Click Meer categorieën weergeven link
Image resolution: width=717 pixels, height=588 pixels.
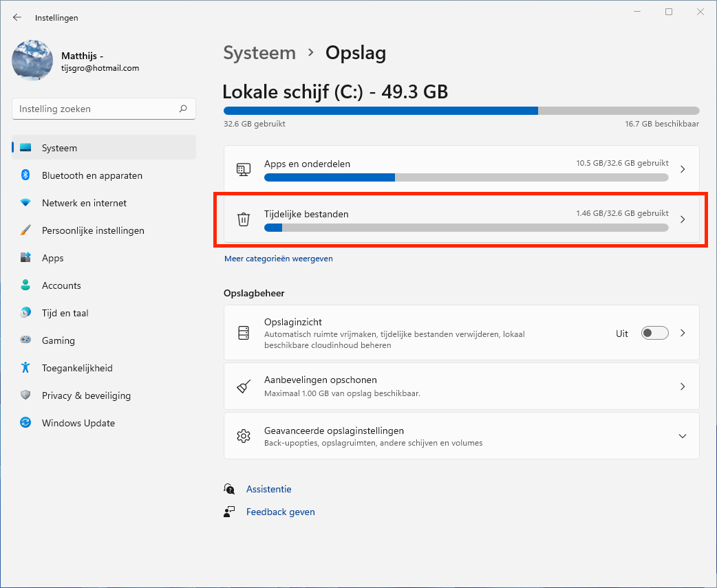(279, 259)
